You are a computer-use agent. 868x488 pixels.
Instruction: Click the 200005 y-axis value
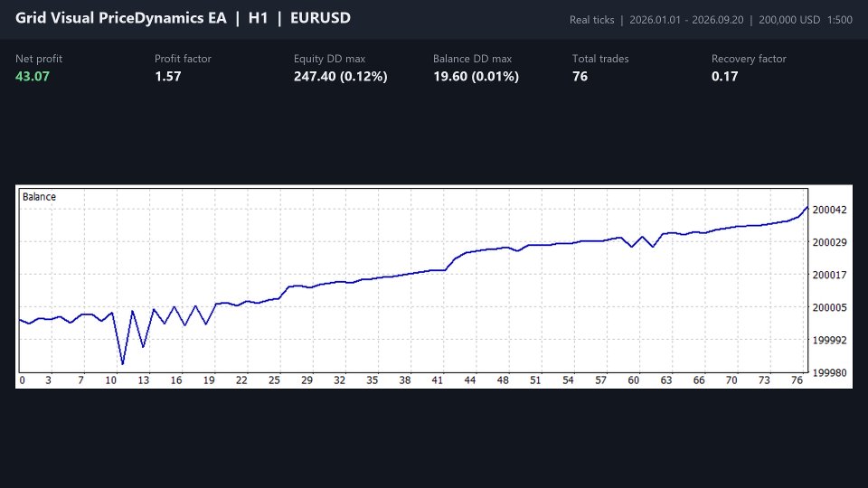pyautogui.click(x=829, y=307)
